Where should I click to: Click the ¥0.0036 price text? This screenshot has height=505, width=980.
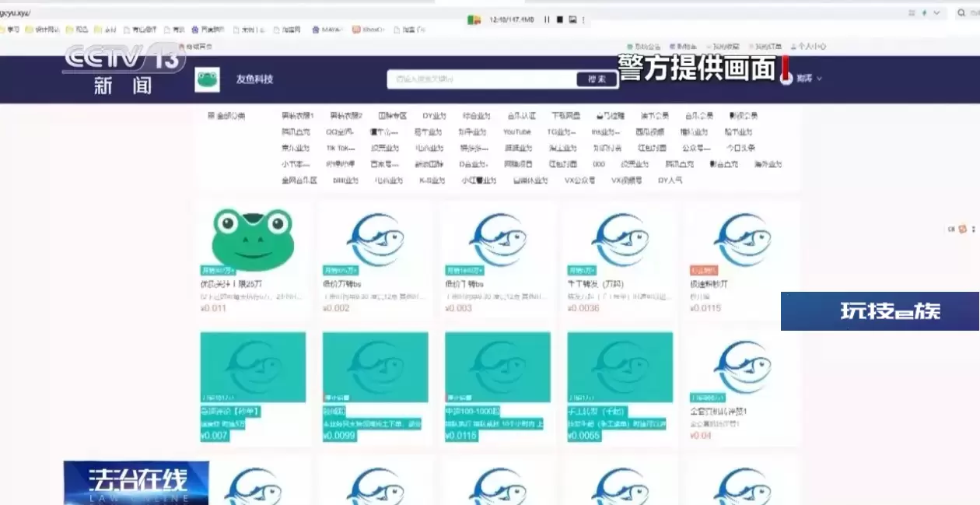[x=583, y=309]
